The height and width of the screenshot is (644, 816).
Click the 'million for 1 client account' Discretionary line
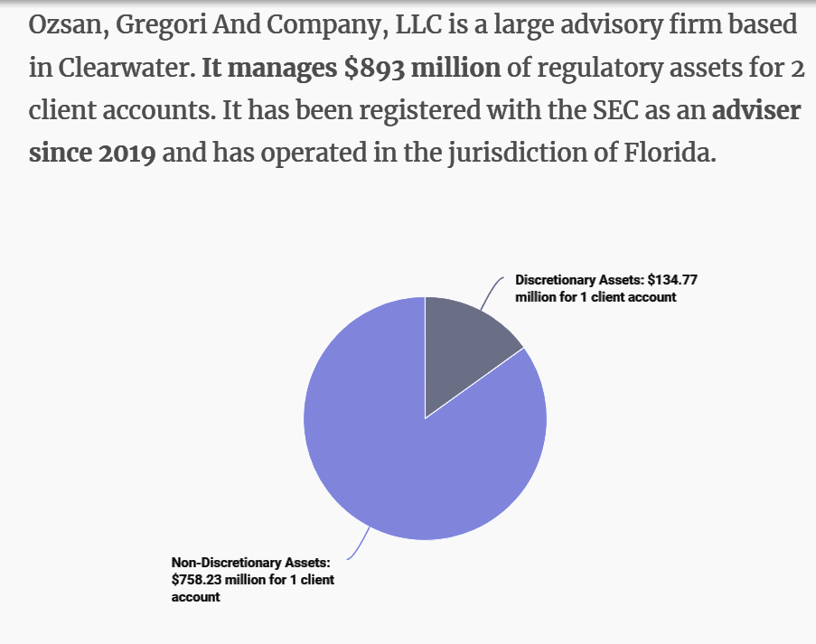click(596, 297)
